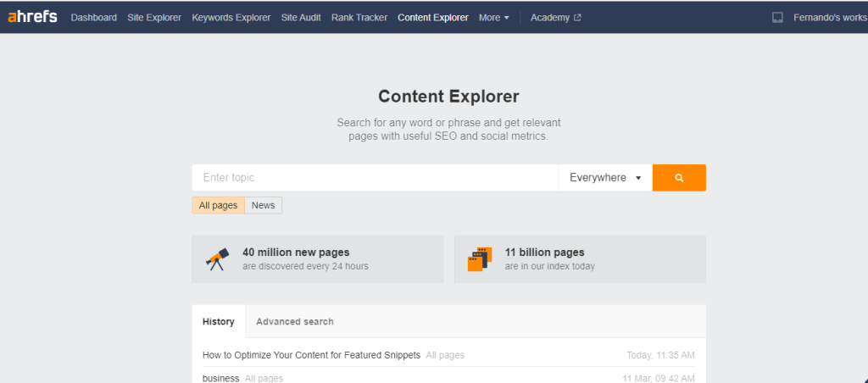Select the All pages toggle
This screenshot has height=383, width=868.
[218, 205]
